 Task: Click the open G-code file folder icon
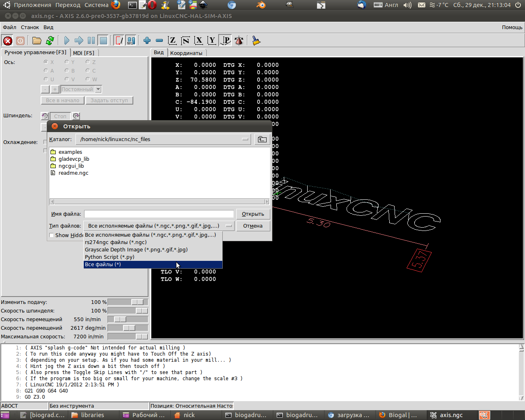(x=37, y=41)
